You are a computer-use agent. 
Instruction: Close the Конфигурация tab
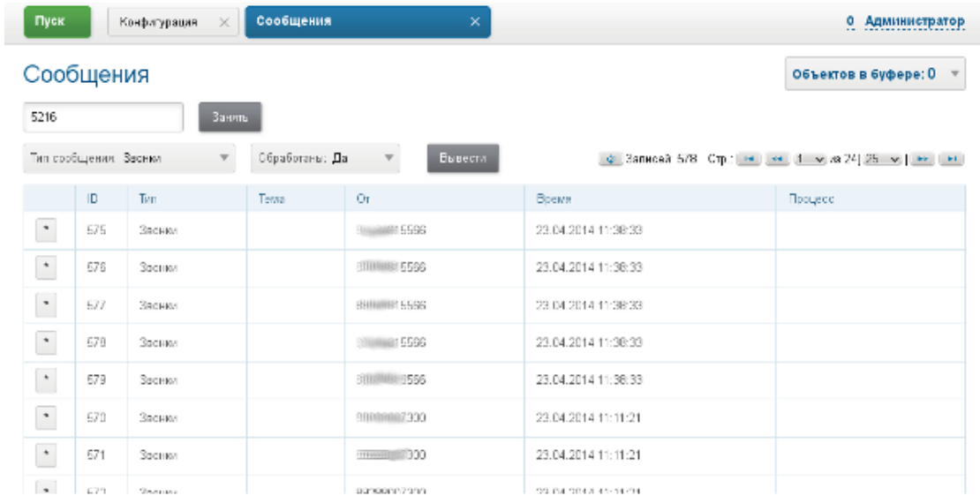pyautogui.click(x=224, y=22)
